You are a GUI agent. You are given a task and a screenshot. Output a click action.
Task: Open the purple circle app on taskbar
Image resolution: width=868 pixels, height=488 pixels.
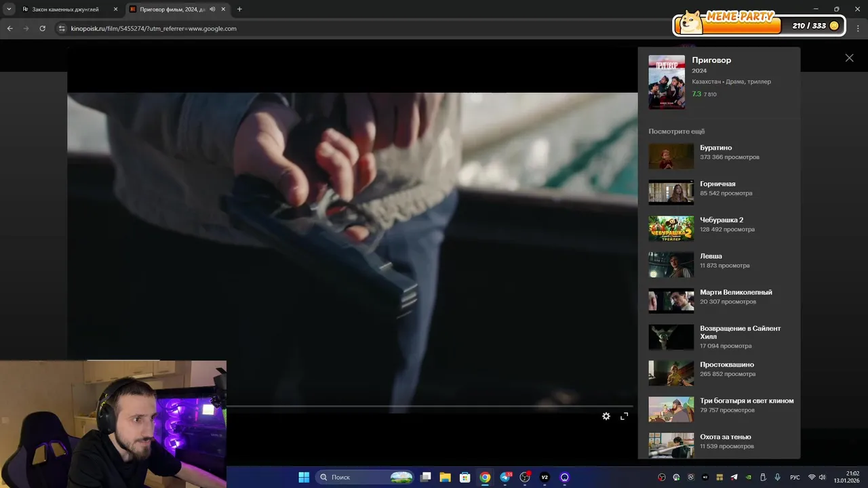click(x=564, y=477)
